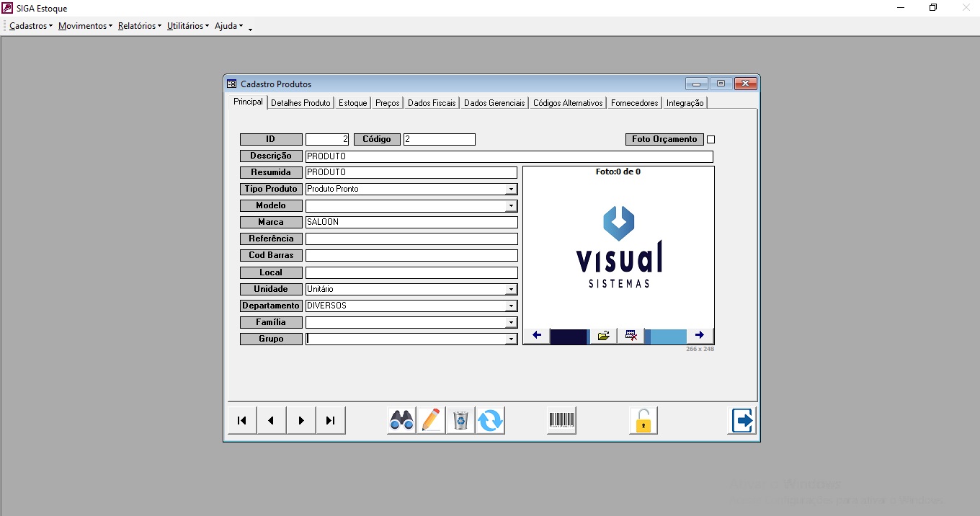Edit the product with the pencil icon
Screen dimensions: 980x516
(x=431, y=420)
